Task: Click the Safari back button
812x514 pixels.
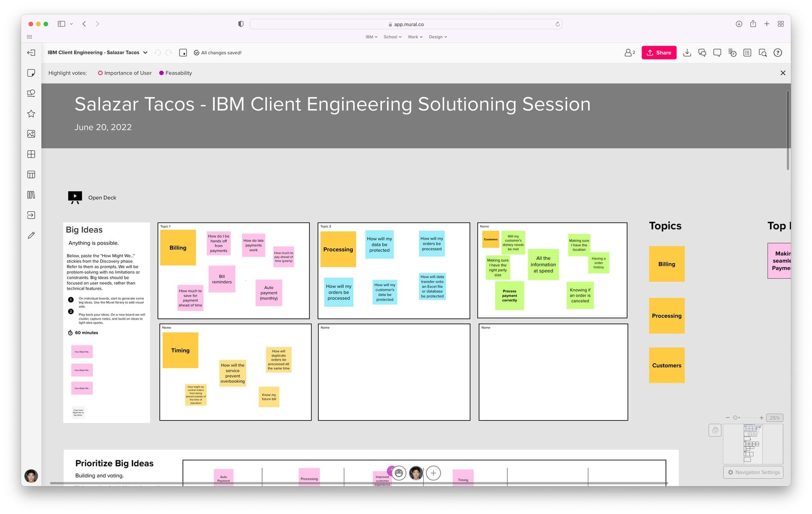Action: (84, 24)
